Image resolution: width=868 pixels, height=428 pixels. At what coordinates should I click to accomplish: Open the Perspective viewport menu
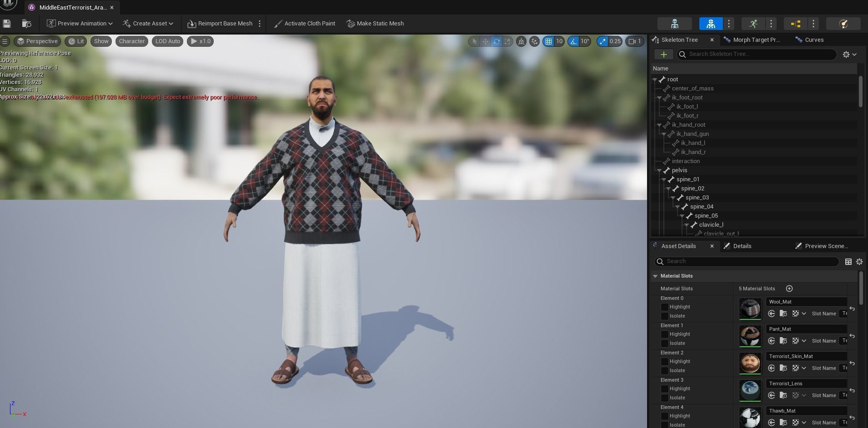coord(37,41)
